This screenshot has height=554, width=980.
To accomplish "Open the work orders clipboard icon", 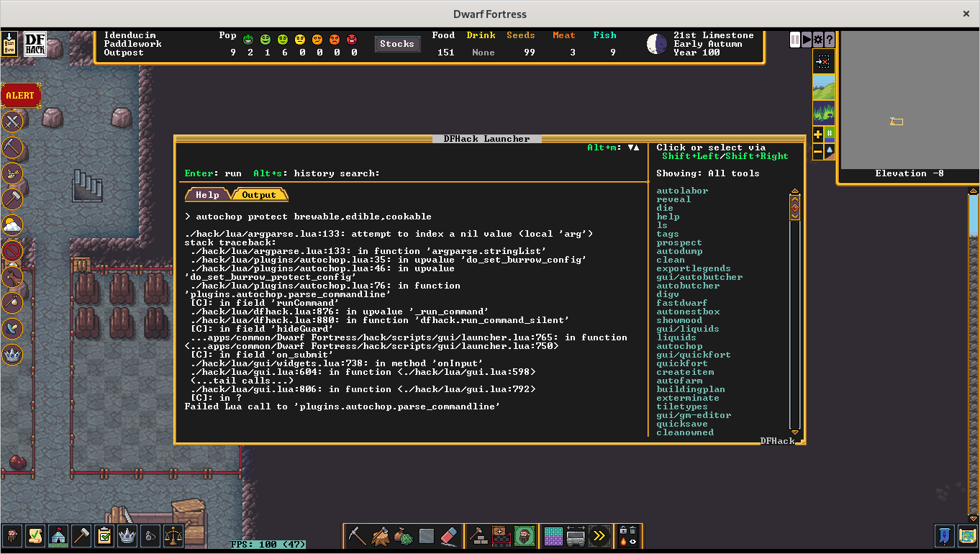I will point(104,535).
